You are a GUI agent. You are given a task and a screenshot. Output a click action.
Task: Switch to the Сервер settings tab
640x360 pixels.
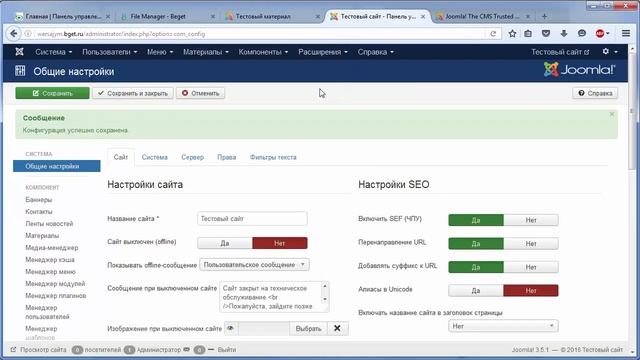(192, 157)
